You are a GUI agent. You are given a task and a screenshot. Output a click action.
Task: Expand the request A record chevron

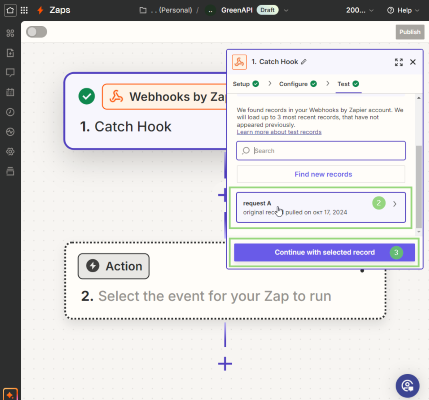tap(395, 204)
